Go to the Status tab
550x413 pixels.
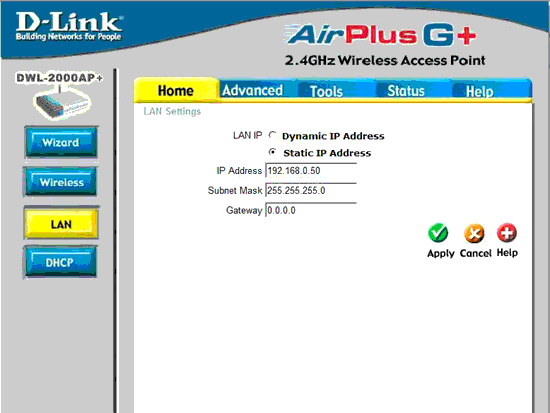tap(406, 91)
